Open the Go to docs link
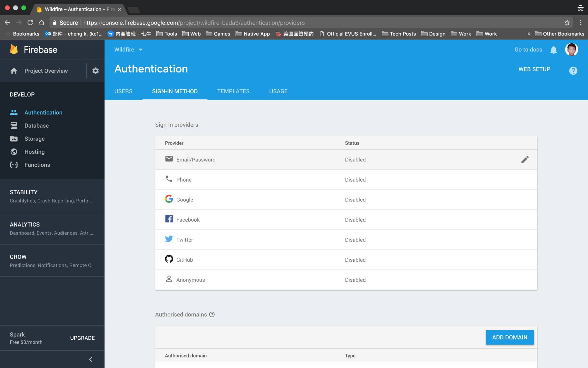588x368 pixels. pos(528,50)
